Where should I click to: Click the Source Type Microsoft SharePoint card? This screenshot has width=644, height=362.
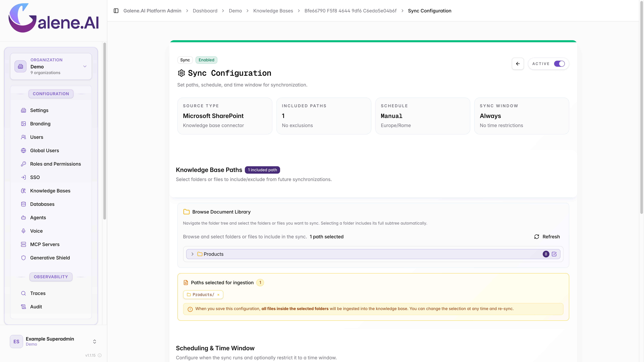[225, 116]
